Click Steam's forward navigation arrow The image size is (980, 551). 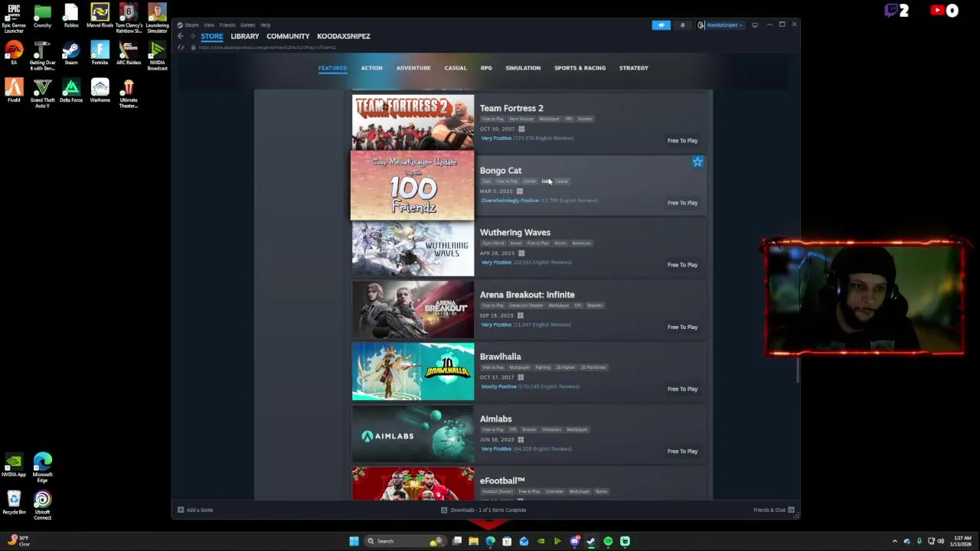coord(191,36)
